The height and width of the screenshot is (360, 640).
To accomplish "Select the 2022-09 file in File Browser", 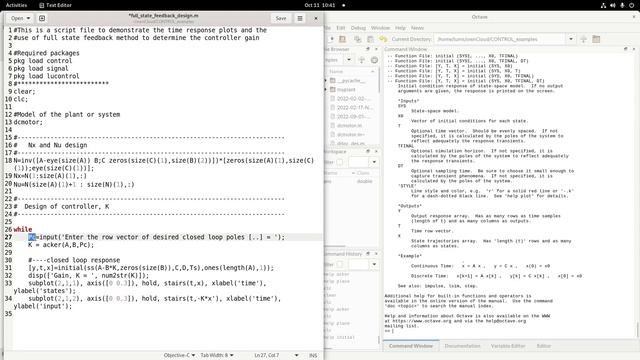I will pos(351,116).
